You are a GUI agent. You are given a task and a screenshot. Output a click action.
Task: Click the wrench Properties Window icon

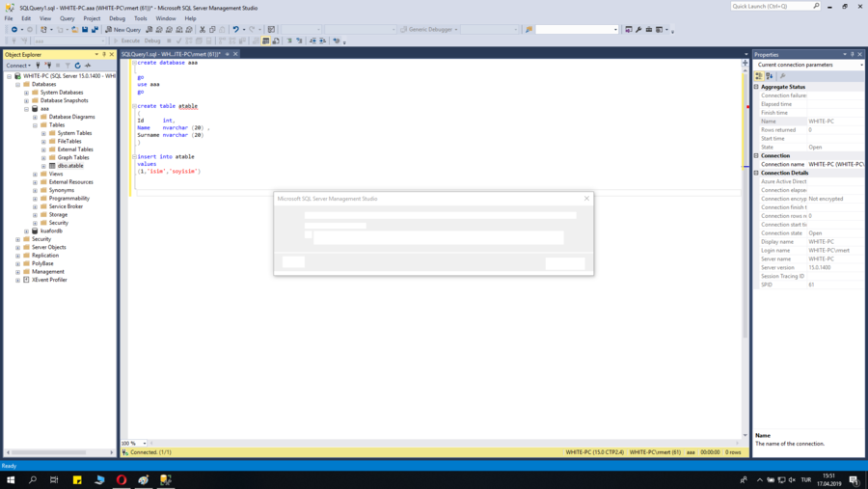tap(638, 29)
